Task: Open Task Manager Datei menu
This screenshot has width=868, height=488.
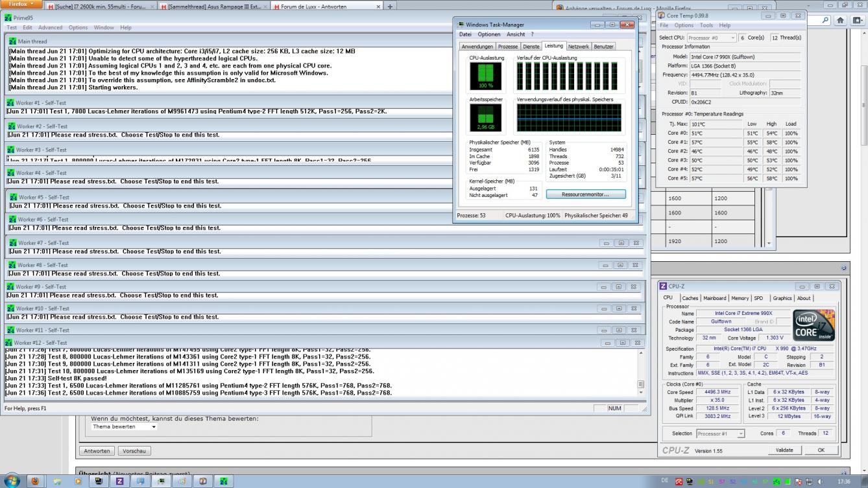Action: pos(465,34)
